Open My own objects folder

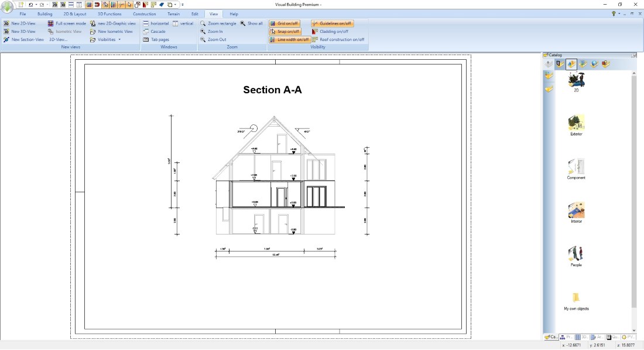coord(576,298)
